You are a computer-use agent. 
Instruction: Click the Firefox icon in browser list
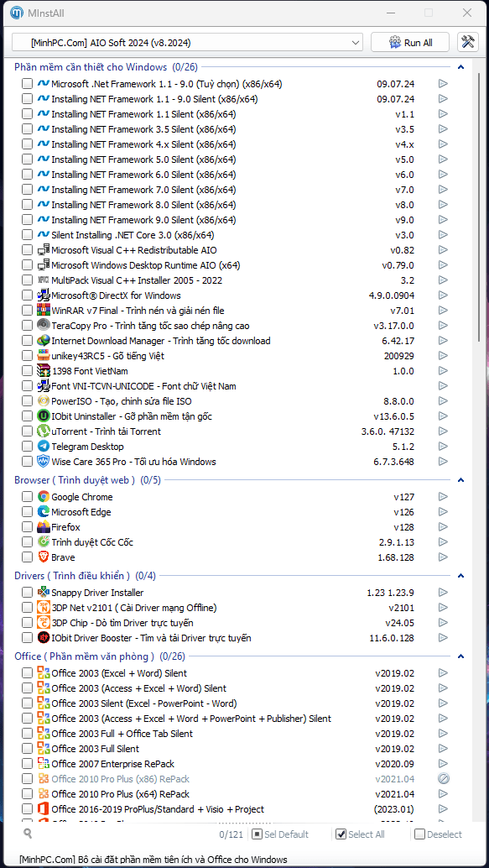click(x=43, y=526)
